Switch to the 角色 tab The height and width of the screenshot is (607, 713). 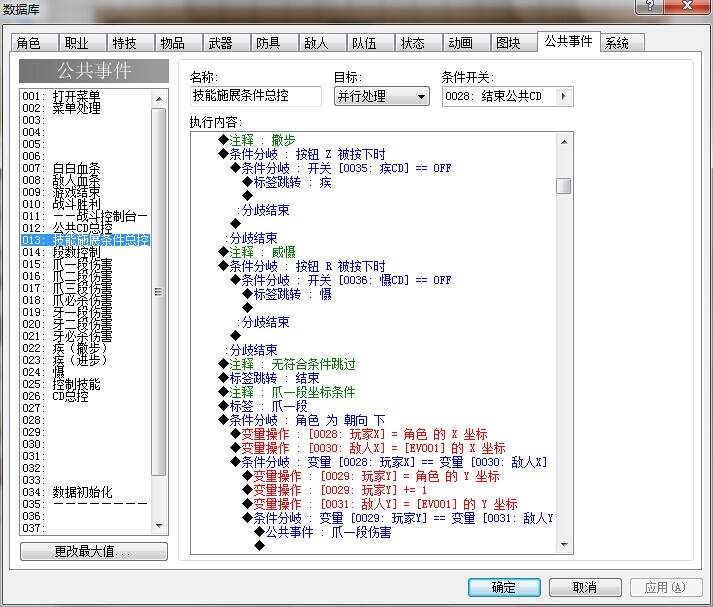click(x=35, y=43)
